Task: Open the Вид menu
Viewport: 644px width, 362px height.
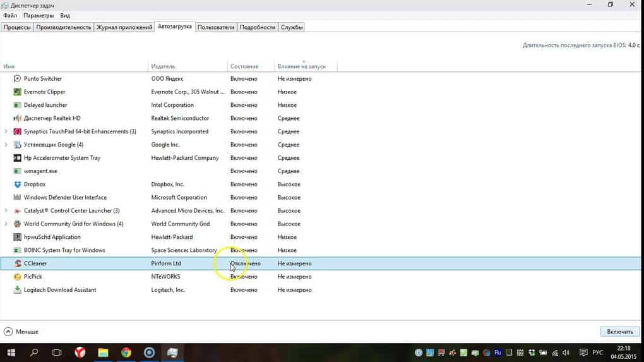Action: [x=65, y=16]
